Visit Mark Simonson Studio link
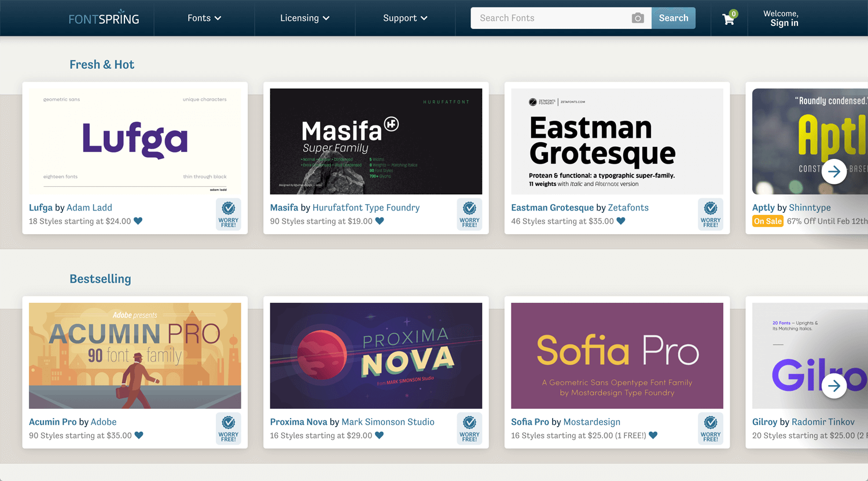 pyautogui.click(x=388, y=422)
